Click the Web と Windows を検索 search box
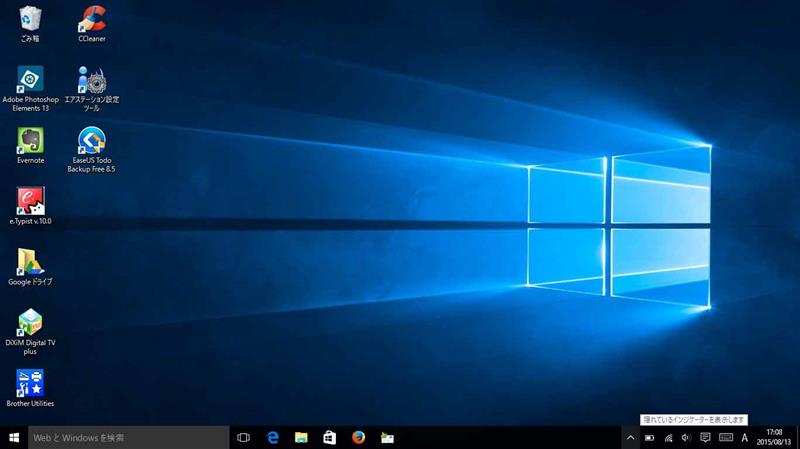 point(129,438)
